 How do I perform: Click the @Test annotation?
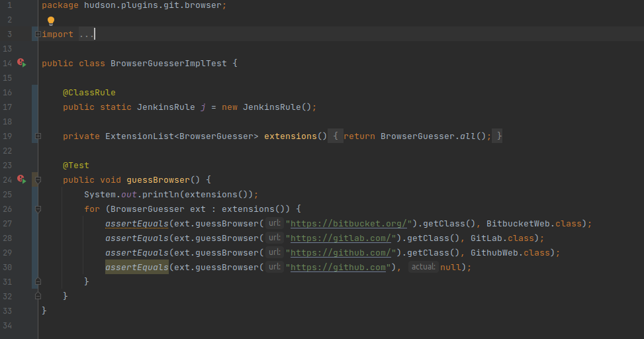[76, 165]
